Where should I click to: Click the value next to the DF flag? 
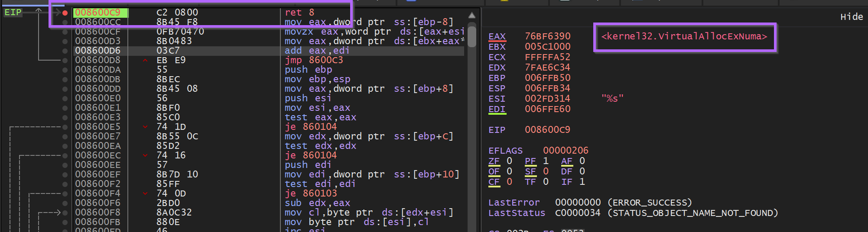(582, 171)
